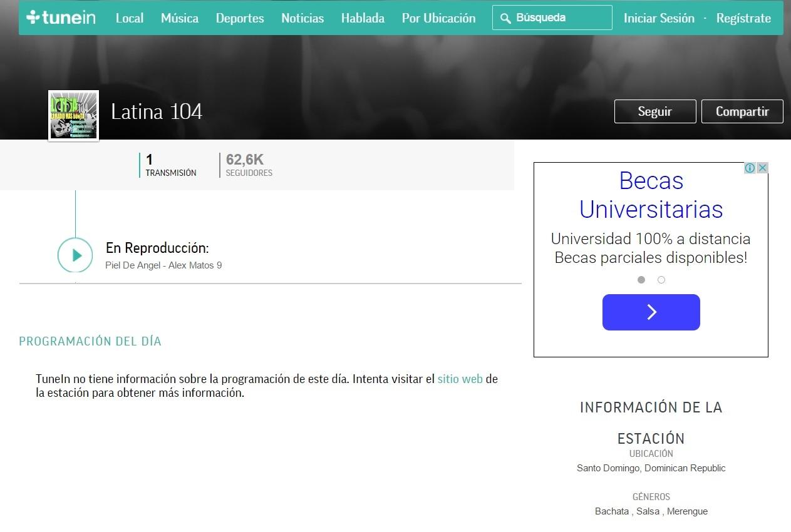
Task: Select the first ad carousel dot
Action: tap(641, 280)
